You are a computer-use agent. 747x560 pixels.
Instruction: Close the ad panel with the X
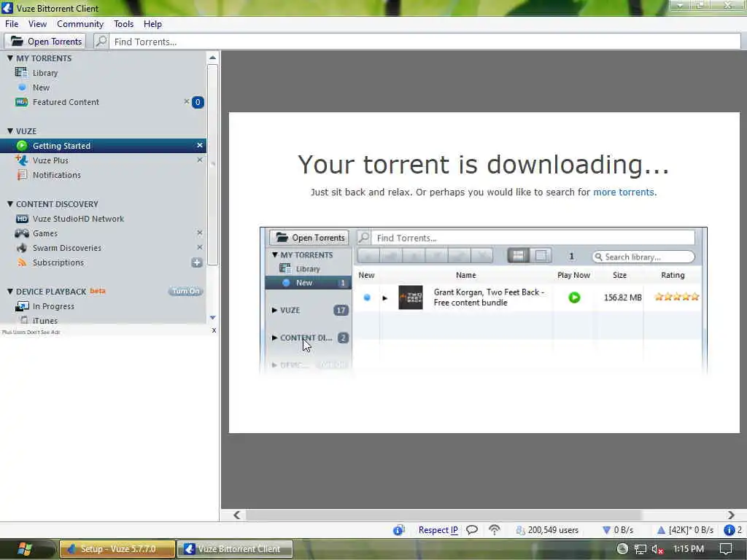pos(214,330)
